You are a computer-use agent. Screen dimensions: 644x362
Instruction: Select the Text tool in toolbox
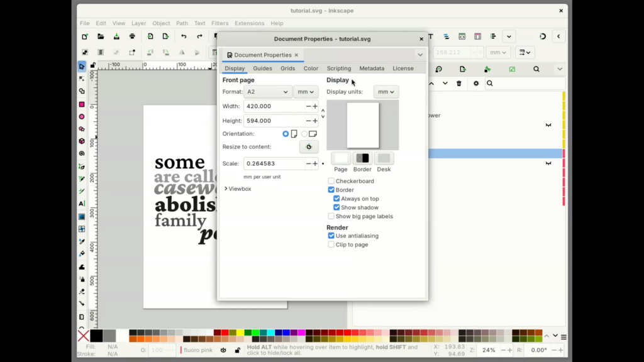(82, 204)
